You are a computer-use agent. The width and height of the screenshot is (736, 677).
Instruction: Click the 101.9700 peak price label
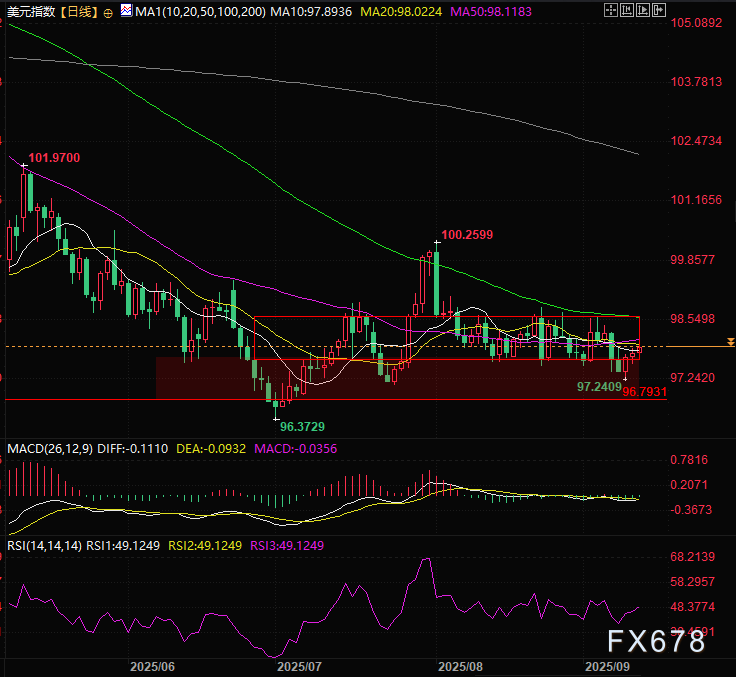pos(54,158)
